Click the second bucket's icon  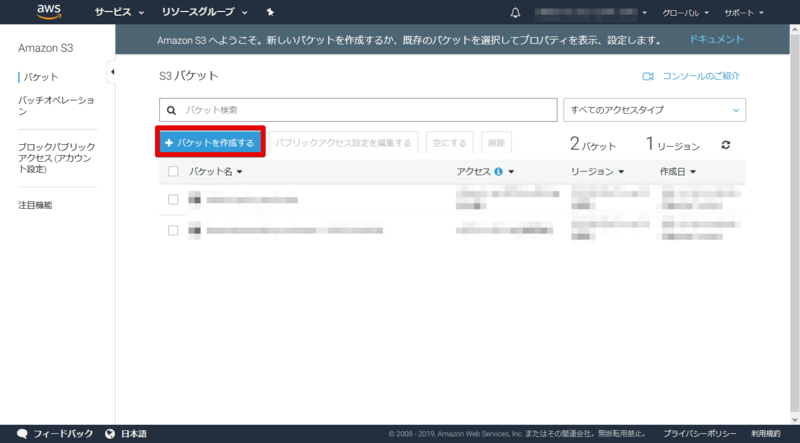(194, 230)
